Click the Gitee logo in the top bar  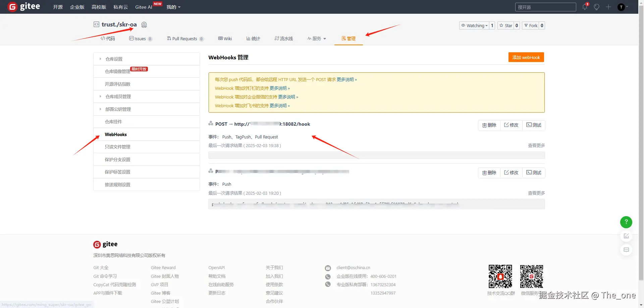(x=24, y=7)
